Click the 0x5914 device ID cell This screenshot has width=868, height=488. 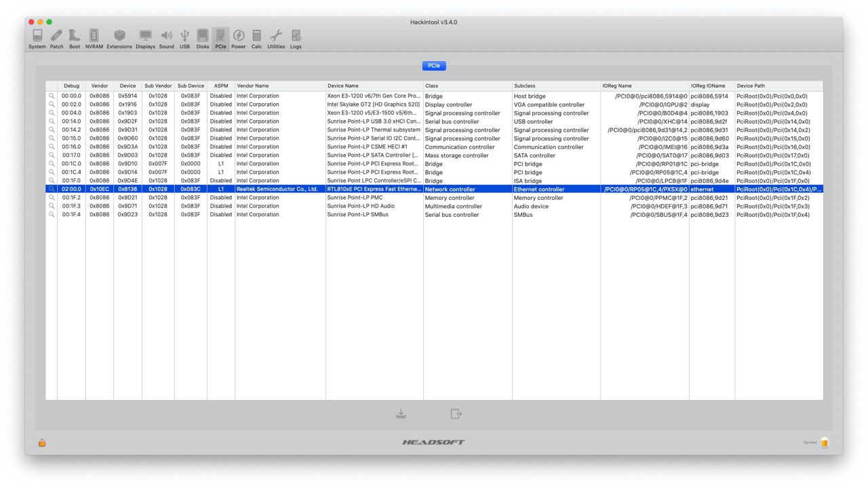[127, 96]
